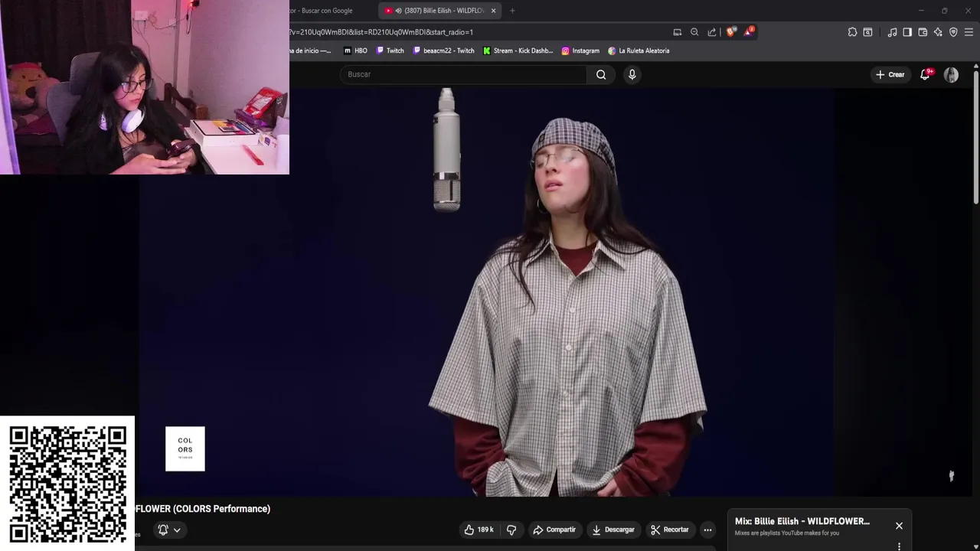Screen dimensions: 980x551
Task: Click the zoom-out magnifier icon in address bar
Action: 694,32
